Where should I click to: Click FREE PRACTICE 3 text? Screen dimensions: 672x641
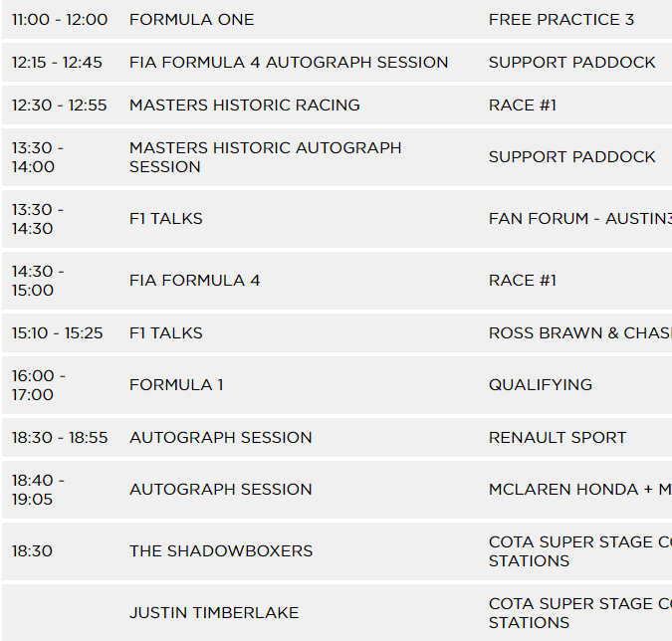(561, 20)
